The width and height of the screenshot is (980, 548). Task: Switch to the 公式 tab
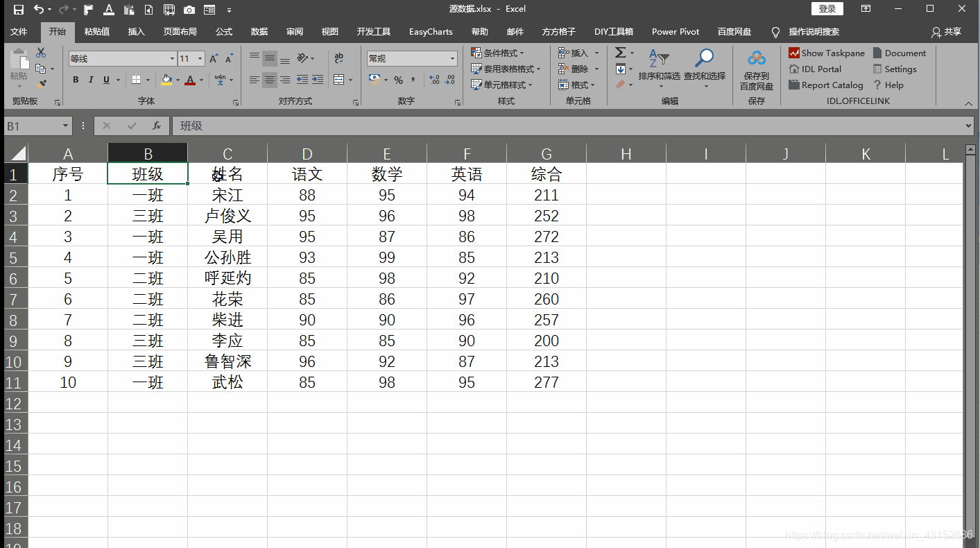coord(224,32)
